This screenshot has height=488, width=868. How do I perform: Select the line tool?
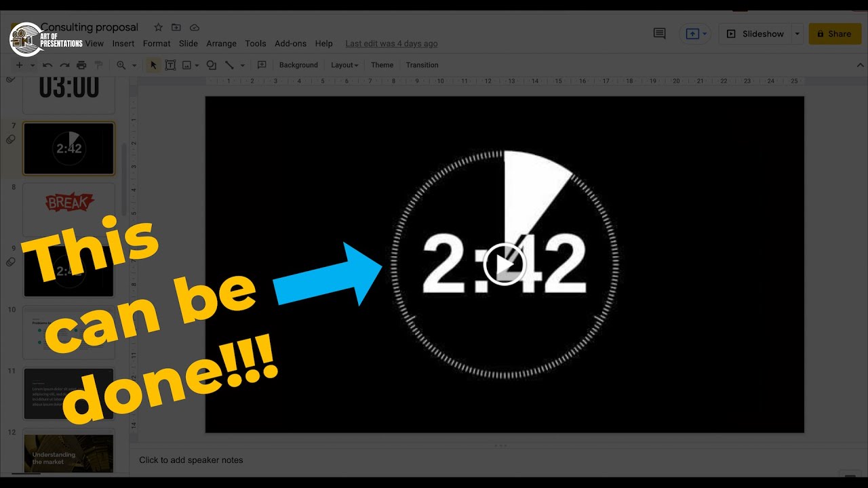pos(229,65)
